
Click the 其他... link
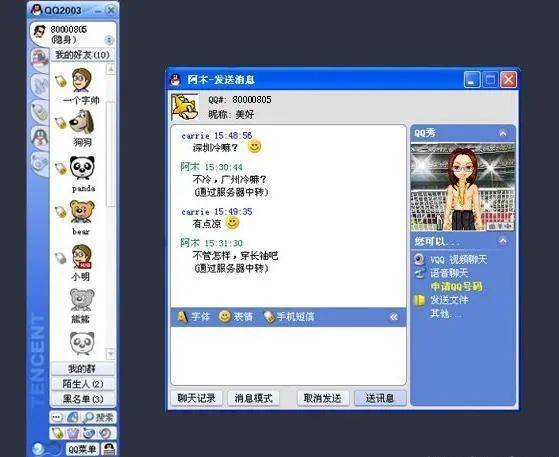tap(446, 314)
